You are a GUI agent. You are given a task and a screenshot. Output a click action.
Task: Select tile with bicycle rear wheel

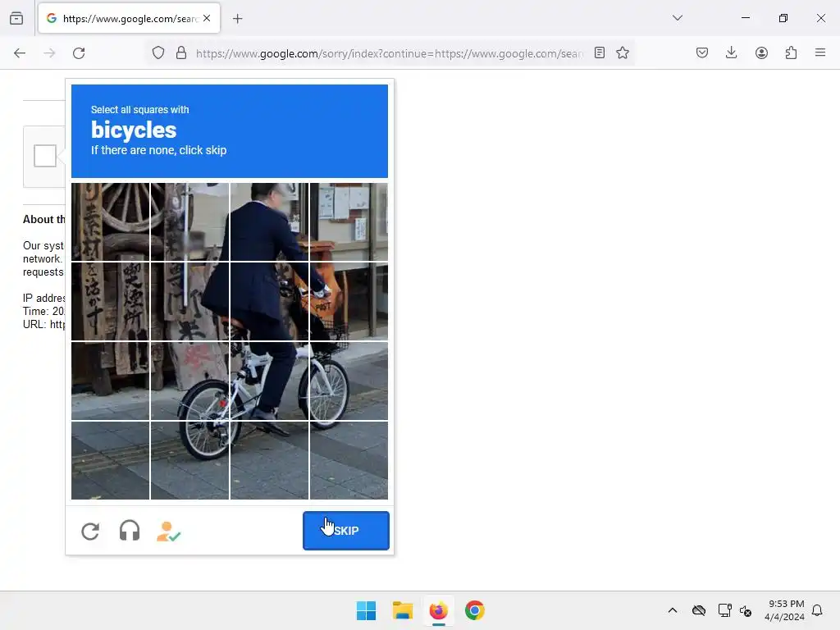[x=189, y=460]
